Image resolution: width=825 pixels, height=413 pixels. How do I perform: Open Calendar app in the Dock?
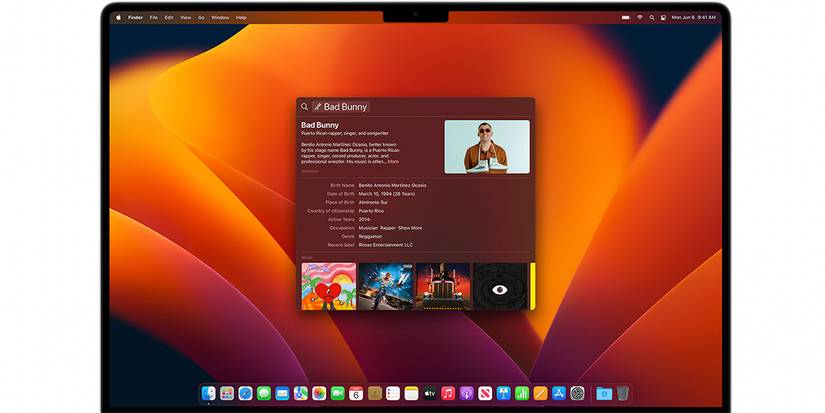coord(356,393)
